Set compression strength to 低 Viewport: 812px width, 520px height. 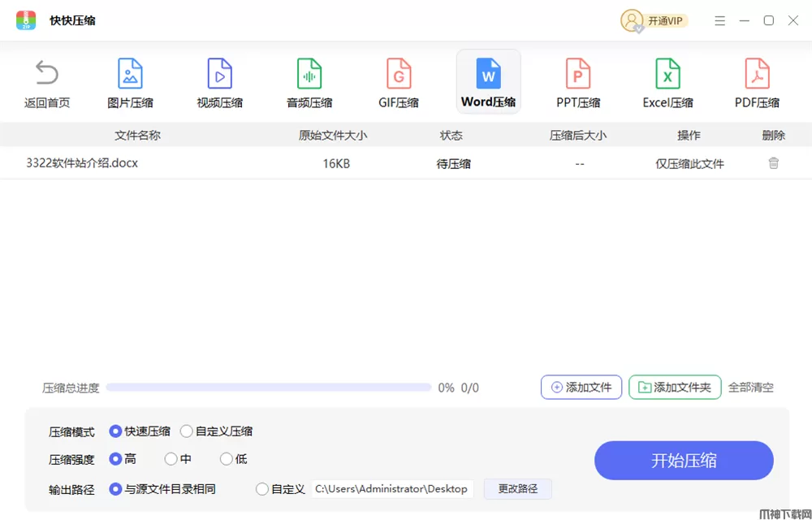[x=227, y=459]
